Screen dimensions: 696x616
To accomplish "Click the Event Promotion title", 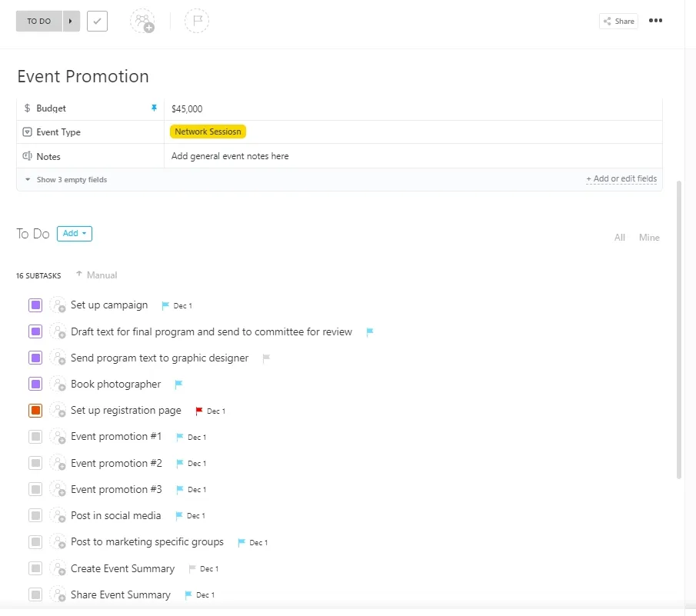I will (83, 76).
